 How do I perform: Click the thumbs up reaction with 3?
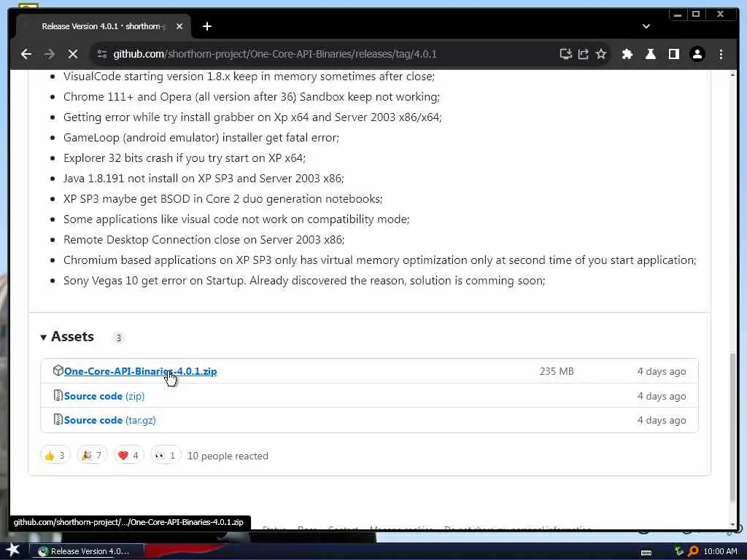55,456
